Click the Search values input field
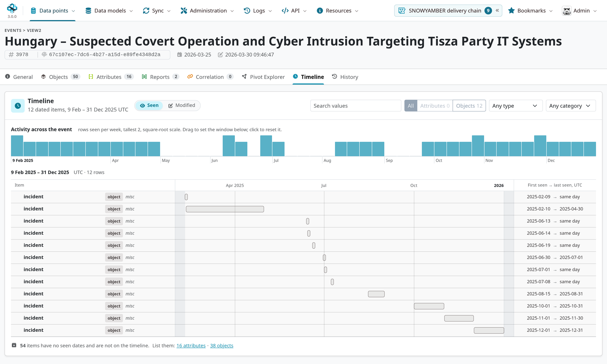This screenshot has height=364, width=607. coord(355,106)
